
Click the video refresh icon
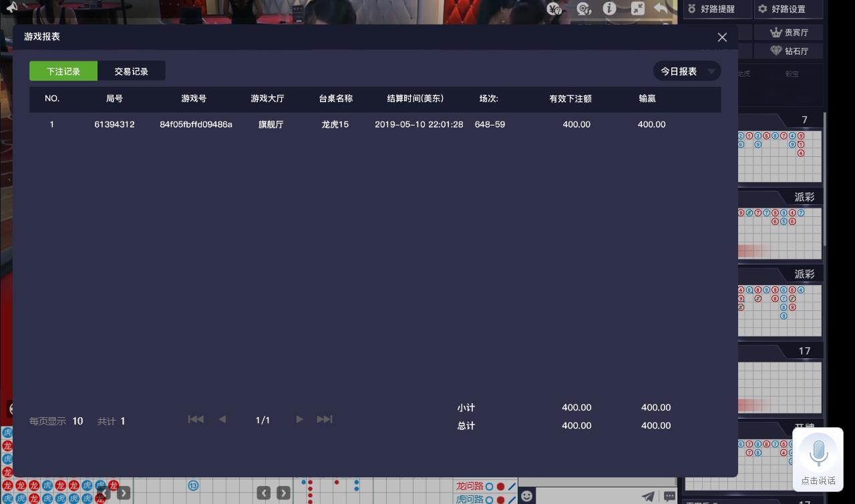pyautogui.click(x=584, y=9)
